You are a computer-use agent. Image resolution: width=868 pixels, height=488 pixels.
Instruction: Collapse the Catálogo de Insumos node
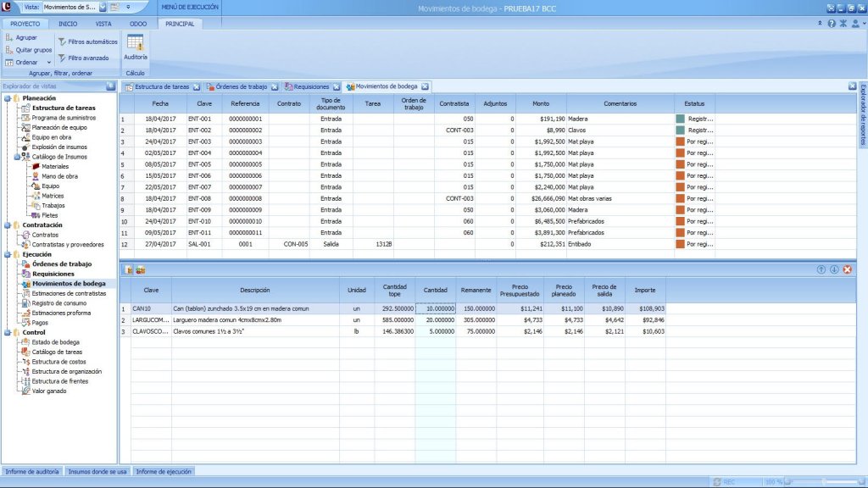(x=17, y=157)
